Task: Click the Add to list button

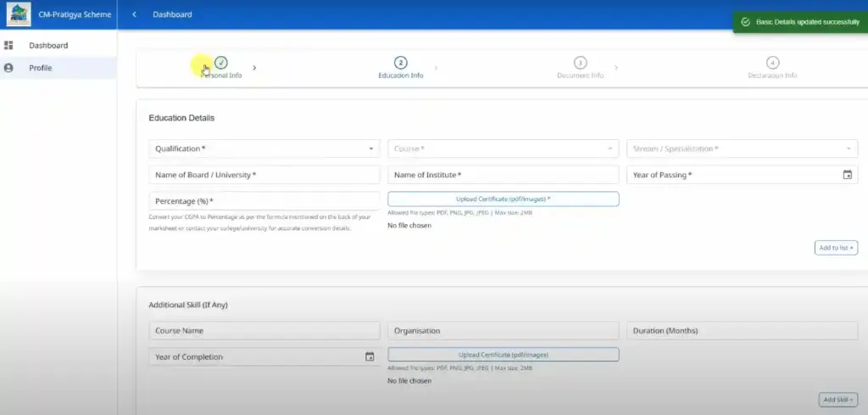Action: click(836, 248)
